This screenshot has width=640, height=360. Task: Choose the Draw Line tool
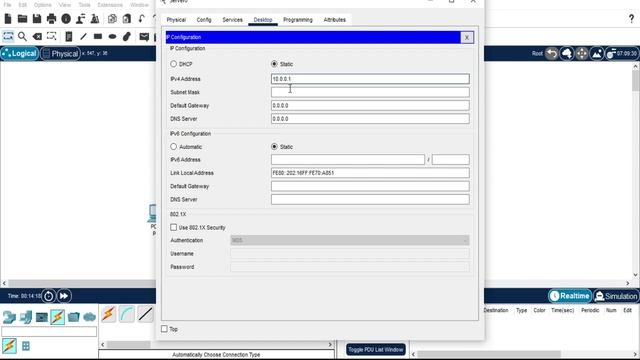[83, 37]
